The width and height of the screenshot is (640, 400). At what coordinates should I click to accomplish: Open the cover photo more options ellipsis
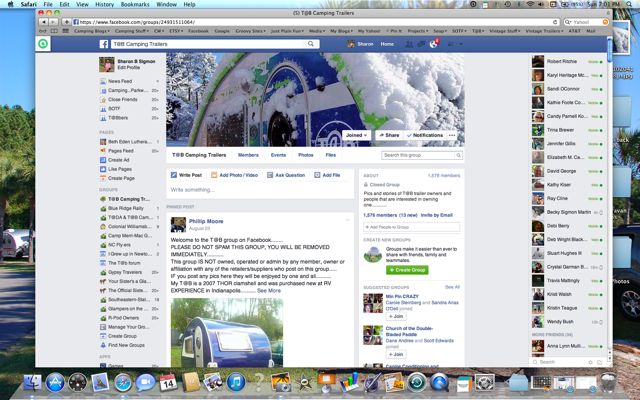(x=452, y=135)
